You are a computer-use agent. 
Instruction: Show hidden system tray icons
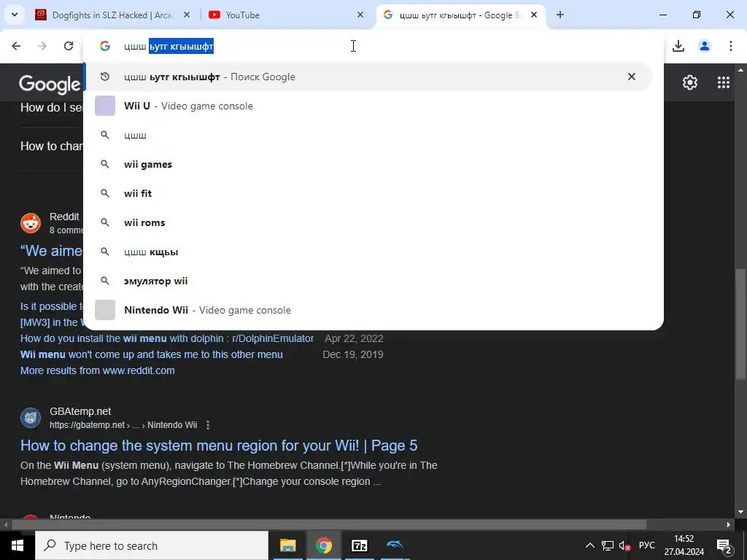589,545
